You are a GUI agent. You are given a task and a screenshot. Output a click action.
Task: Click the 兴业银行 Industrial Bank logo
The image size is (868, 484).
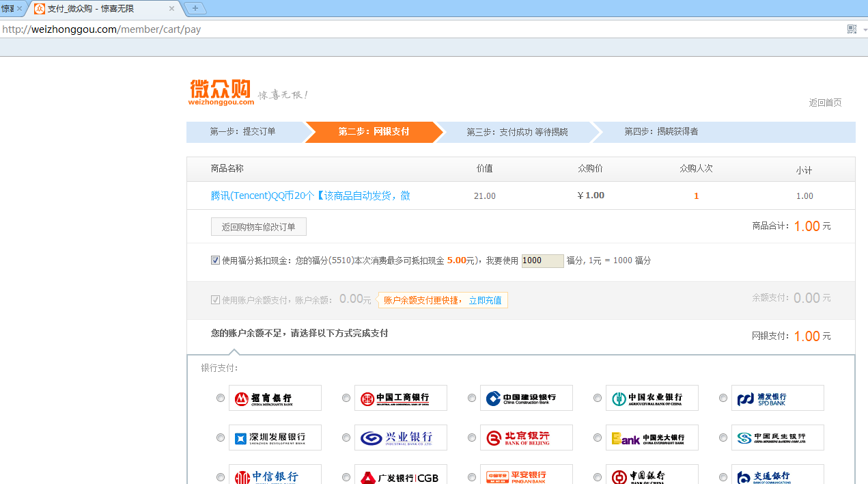click(x=401, y=438)
